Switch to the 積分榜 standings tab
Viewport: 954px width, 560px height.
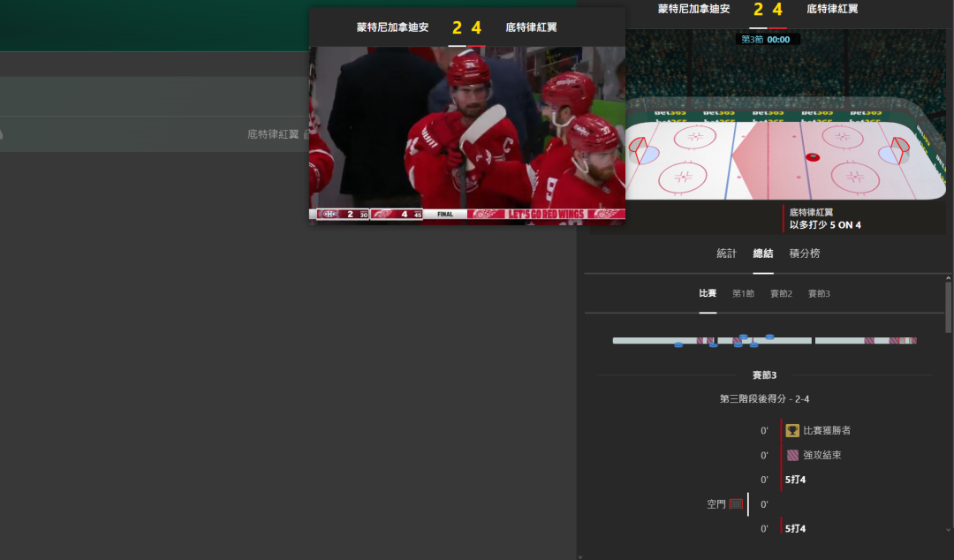(804, 254)
